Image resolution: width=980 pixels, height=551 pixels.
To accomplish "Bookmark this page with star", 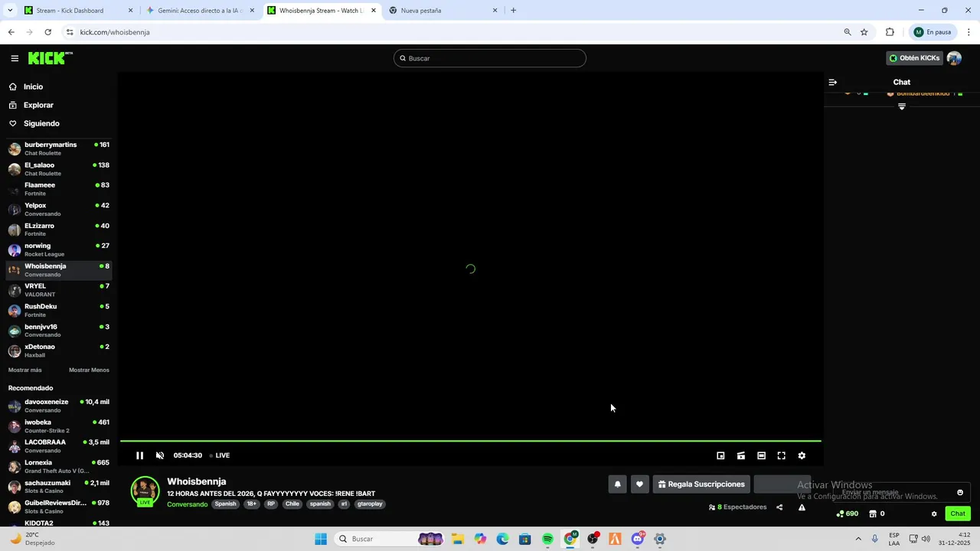I will point(864,32).
